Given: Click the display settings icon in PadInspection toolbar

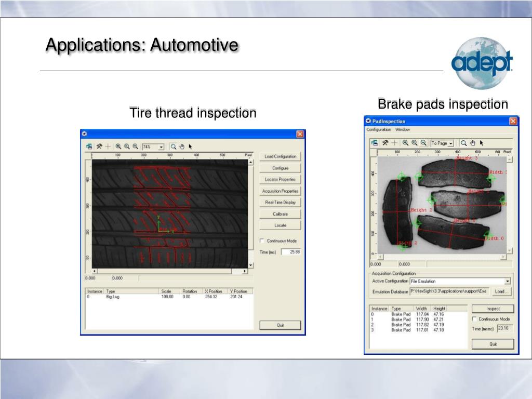Looking at the screenshot, I should coord(374,143).
